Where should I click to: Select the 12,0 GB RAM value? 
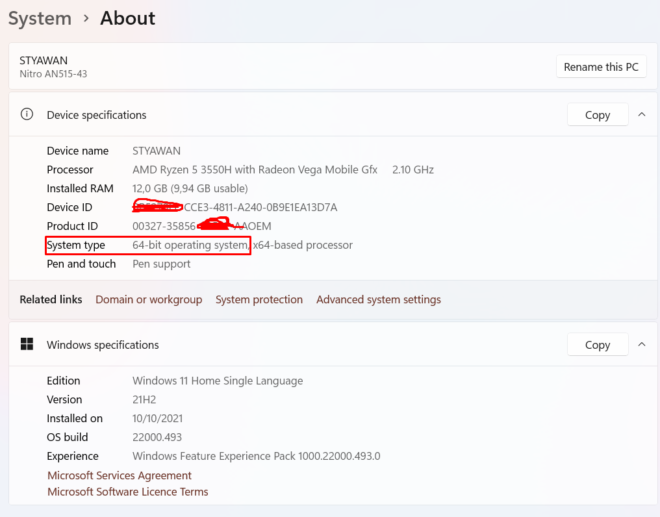tap(190, 188)
